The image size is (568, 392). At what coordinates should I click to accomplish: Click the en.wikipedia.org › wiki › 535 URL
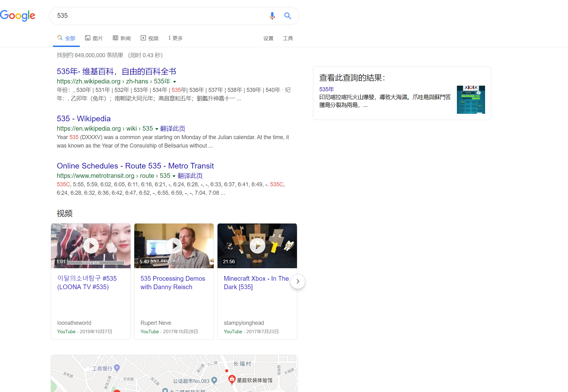105,129
